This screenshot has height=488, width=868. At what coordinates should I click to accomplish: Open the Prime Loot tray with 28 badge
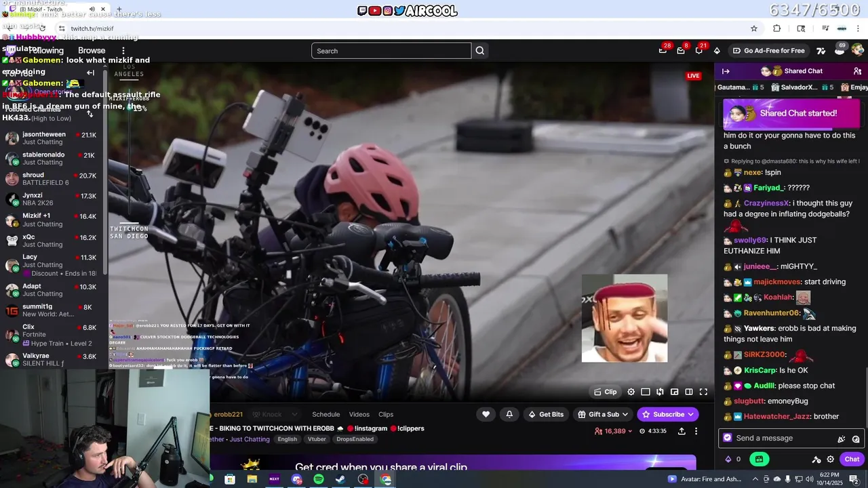point(663,50)
